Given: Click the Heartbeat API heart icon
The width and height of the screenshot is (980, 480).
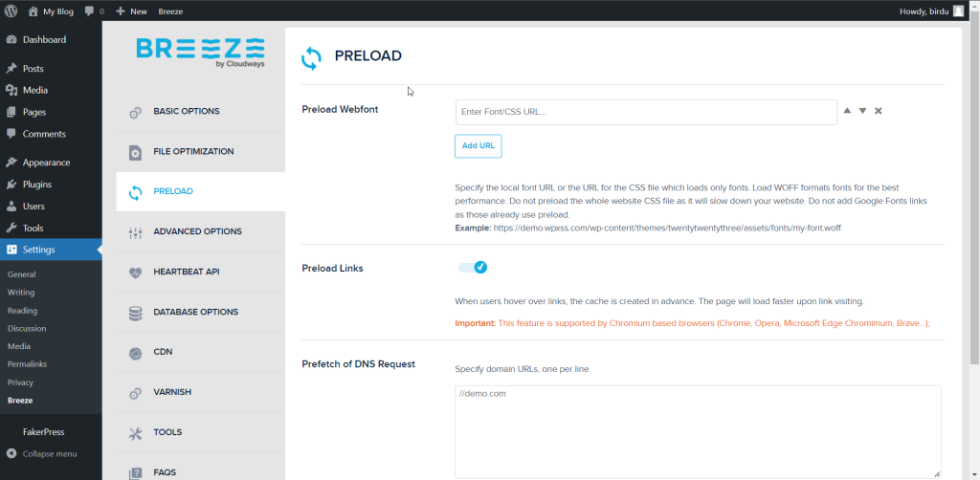Looking at the screenshot, I should click(136, 273).
